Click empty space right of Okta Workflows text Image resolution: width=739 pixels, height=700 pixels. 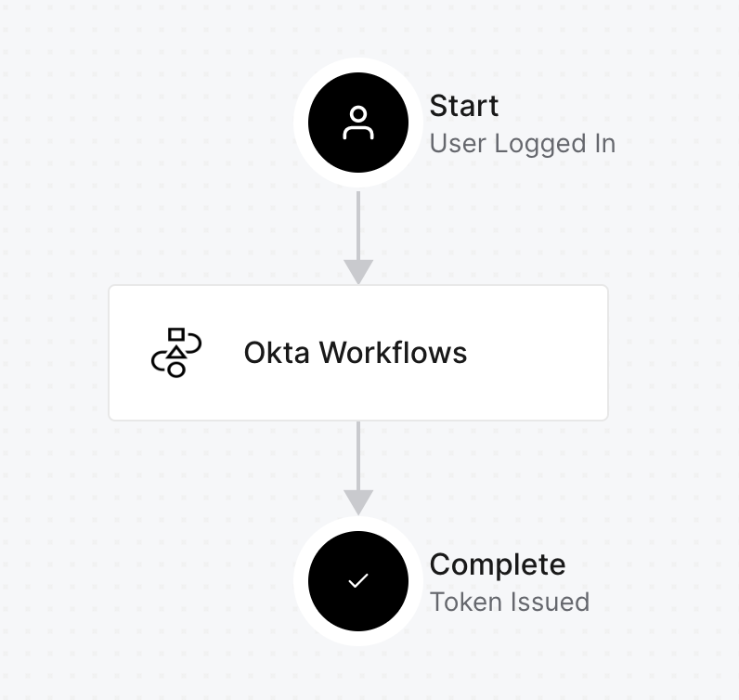point(538,353)
